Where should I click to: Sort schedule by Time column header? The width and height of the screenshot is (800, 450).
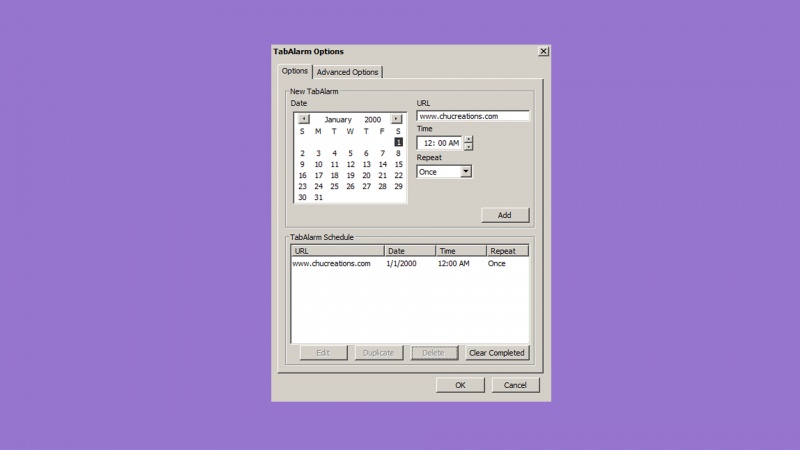click(461, 251)
